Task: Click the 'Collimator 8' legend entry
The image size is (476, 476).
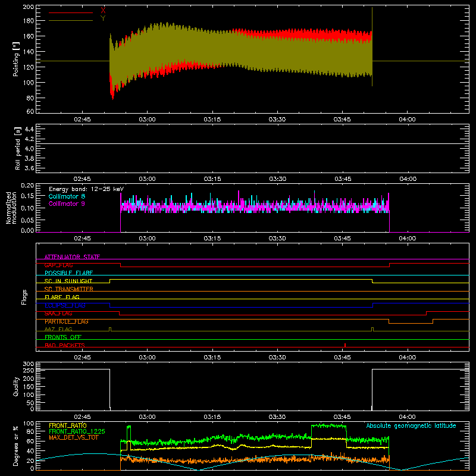Action: pyautogui.click(x=67, y=196)
